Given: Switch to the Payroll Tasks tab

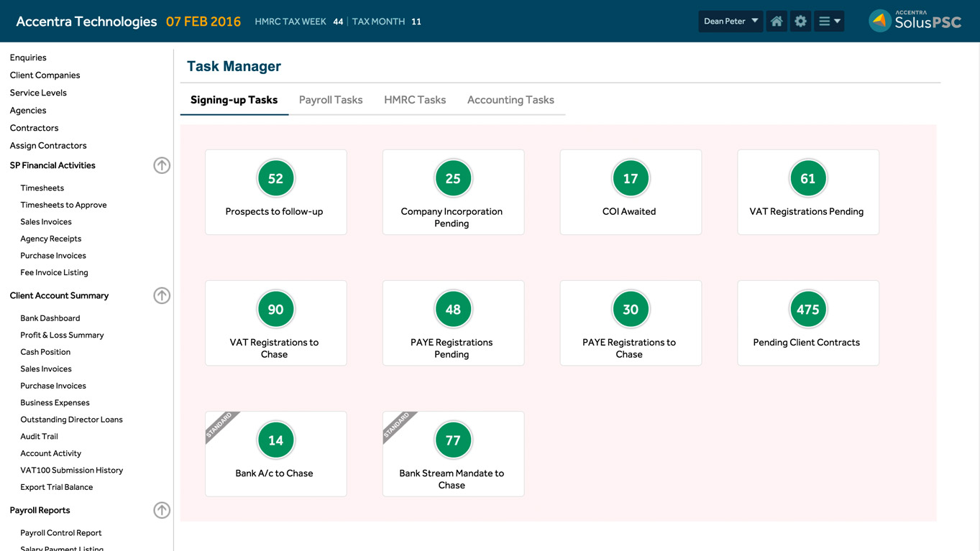Looking at the screenshot, I should click(x=331, y=100).
